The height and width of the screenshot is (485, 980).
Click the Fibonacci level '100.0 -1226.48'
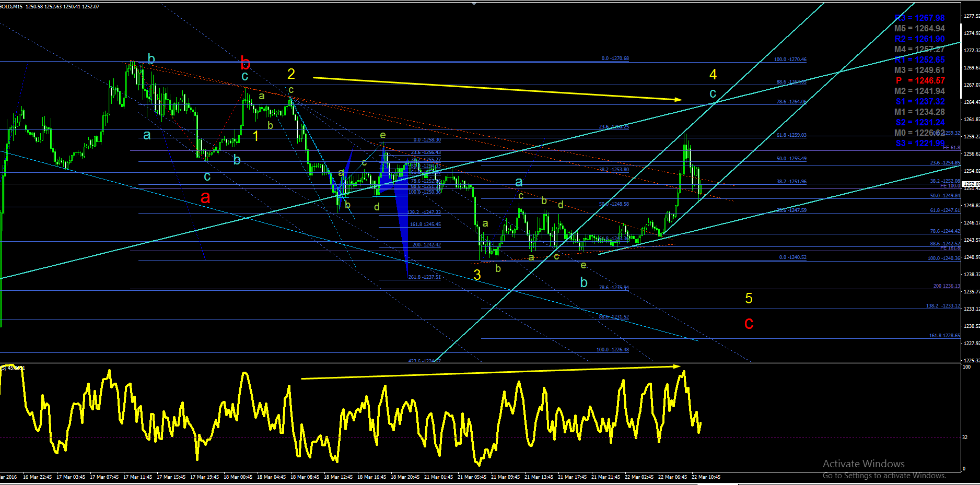pyautogui.click(x=612, y=350)
